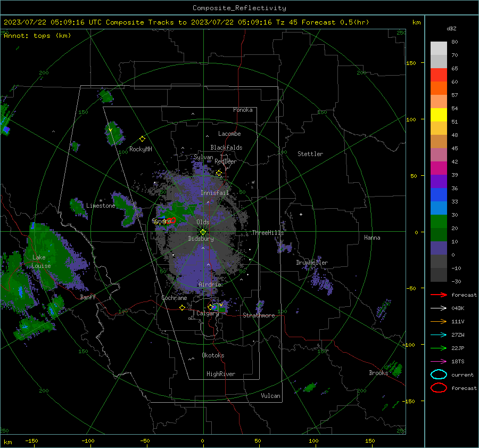The image size is (479, 448).
Task: Click the HighRiver city label
Action: coord(221,374)
